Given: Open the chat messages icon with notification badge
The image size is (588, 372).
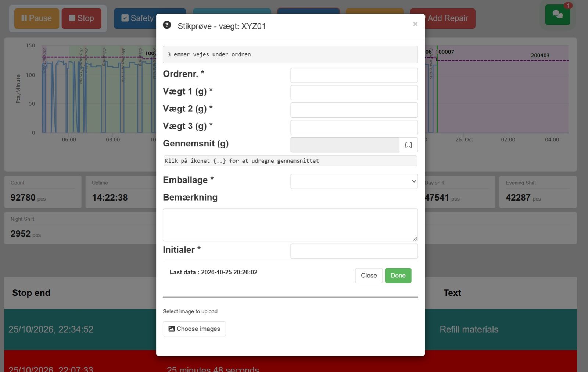Looking at the screenshot, I should 557,15.
